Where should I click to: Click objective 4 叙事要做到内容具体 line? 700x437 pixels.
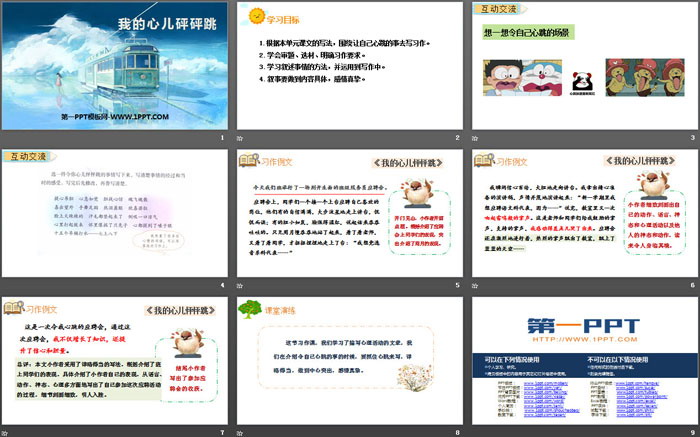coord(312,79)
